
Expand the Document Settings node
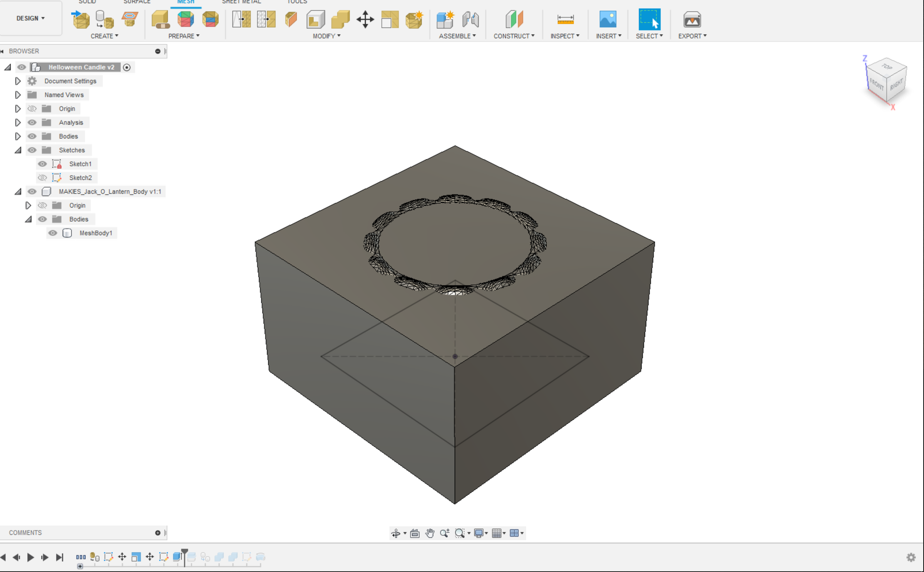tap(18, 81)
